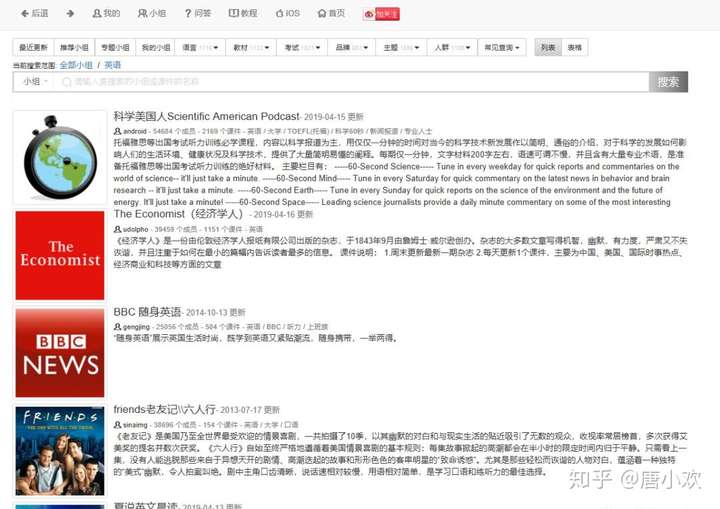The image size is (720, 509).
Task: Click the sinaimg author user icon
Action: pyautogui.click(x=118, y=425)
